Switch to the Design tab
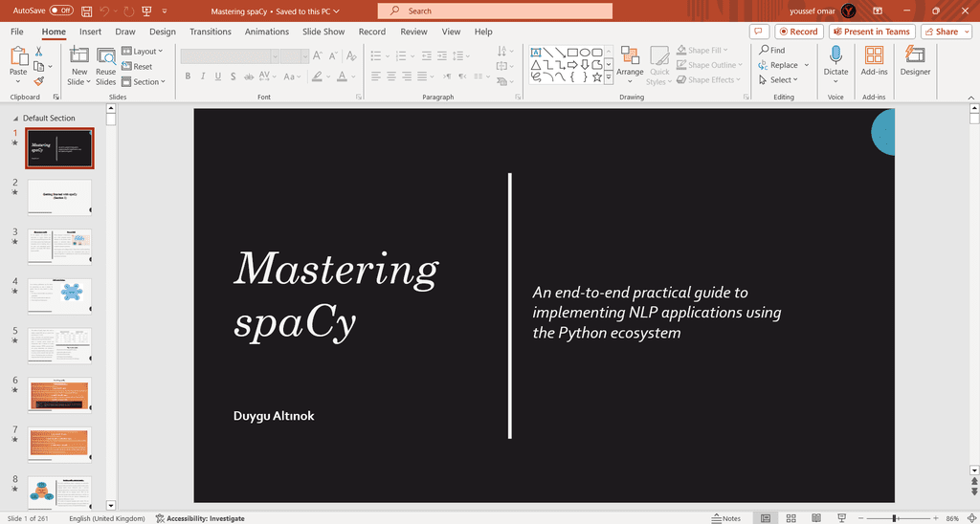 click(163, 32)
